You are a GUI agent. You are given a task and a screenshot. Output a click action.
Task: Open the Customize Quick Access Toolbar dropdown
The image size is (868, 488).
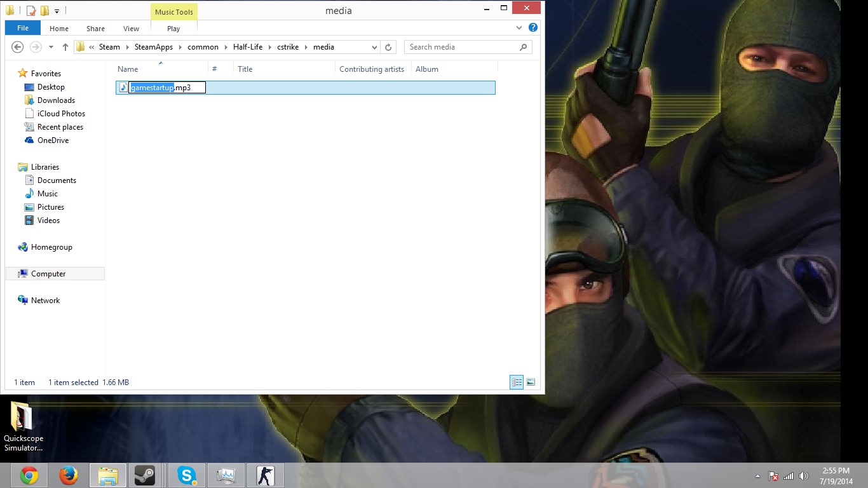(x=57, y=11)
